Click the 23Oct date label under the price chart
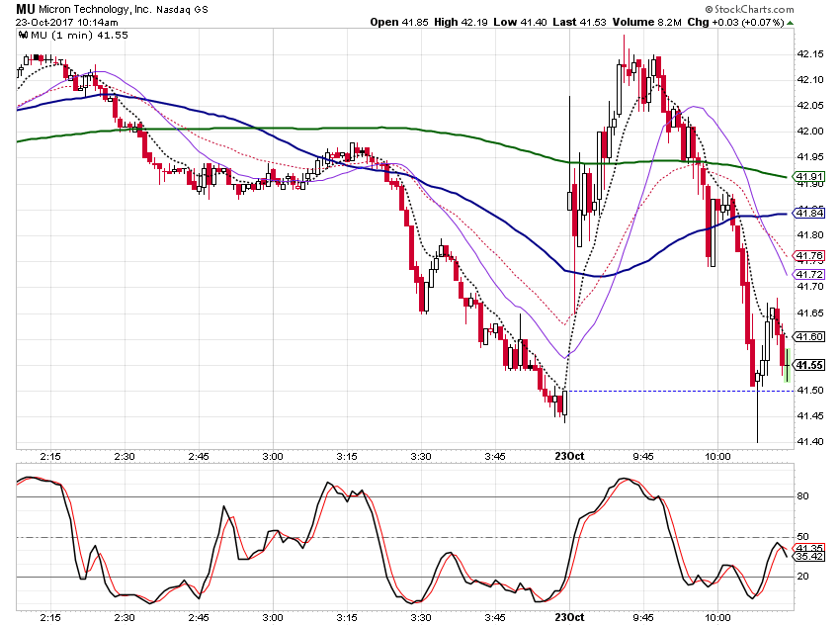The width and height of the screenshot is (840, 626). point(569,456)
